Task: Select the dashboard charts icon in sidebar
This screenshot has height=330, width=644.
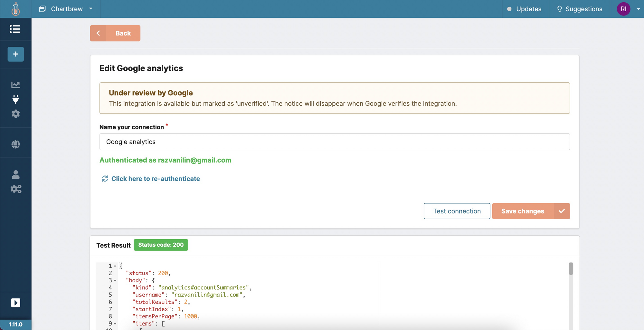Action: point(15,85)
